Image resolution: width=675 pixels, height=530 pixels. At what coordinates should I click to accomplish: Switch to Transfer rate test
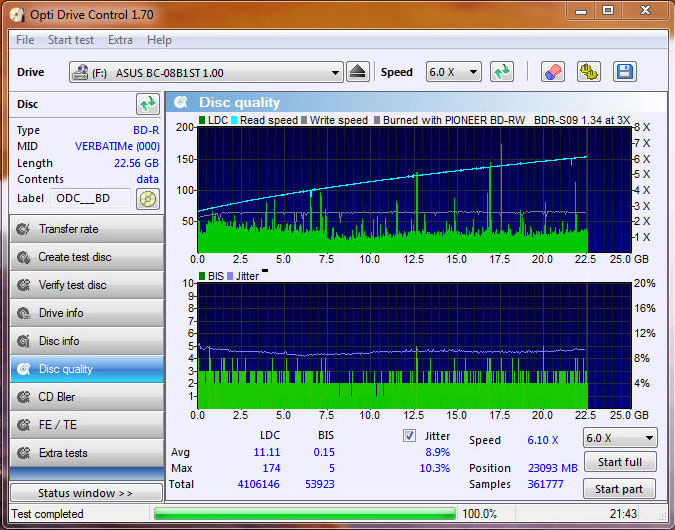click(87, 229)
